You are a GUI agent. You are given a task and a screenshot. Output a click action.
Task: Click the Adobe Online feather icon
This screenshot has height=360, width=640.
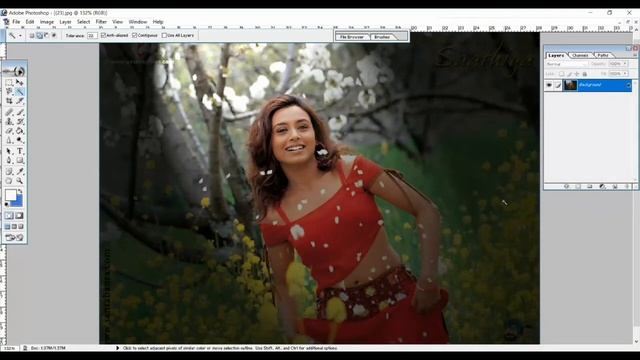[14, 71]
